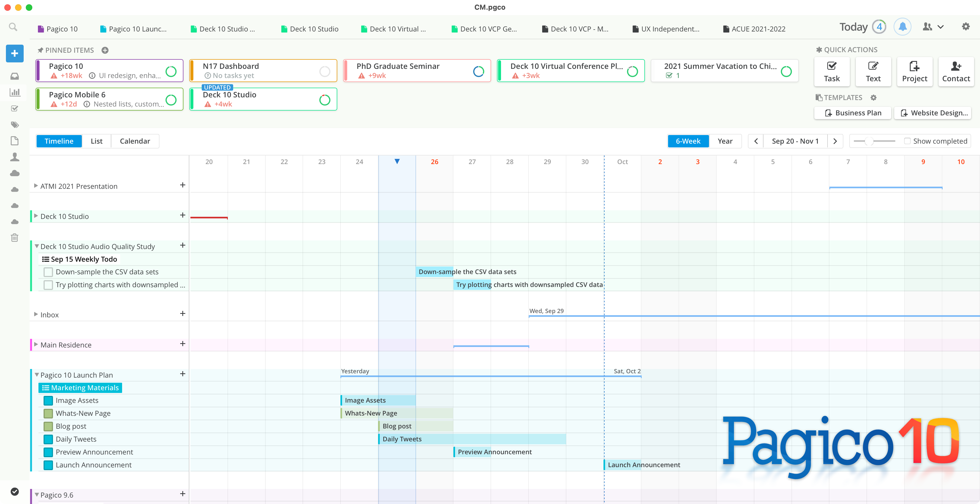
Task: Toggle Show completed tasks checkbox
Action: [908, 141]
